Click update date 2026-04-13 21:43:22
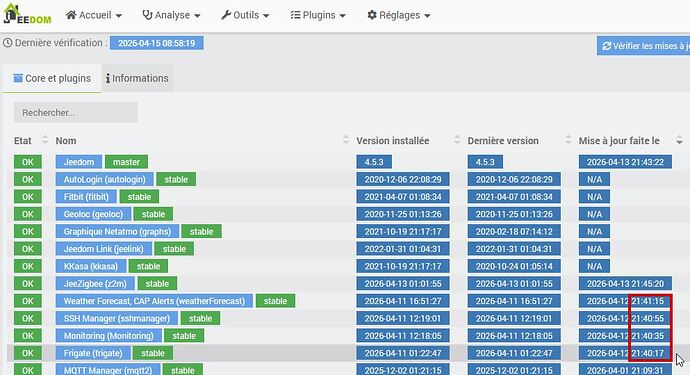Viewport: 690px width, 375px height. pyautogui.click(x=625, y=162)
